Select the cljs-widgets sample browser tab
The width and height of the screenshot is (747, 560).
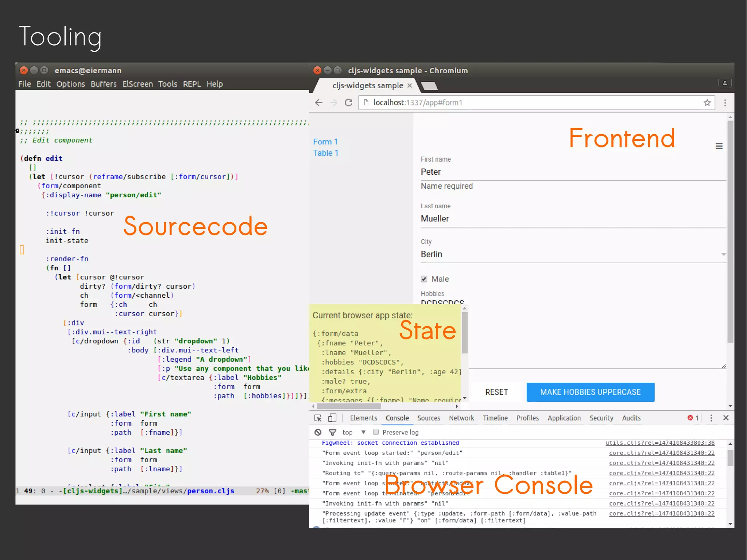click(x=367, y=85)
